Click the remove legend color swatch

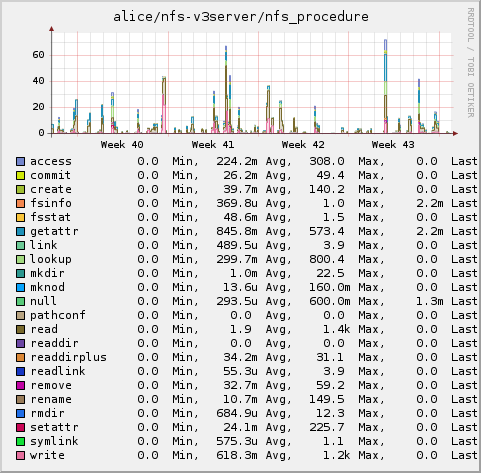pyautogui.click(x=20, y=386)
